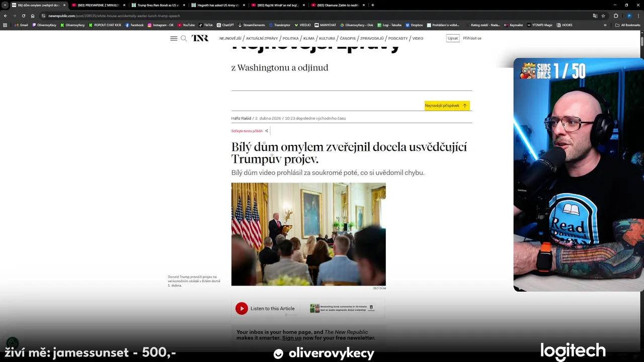Screen dimensions: 644x362
Task: Expand the tab search chevron
Action: click(5, 5)
